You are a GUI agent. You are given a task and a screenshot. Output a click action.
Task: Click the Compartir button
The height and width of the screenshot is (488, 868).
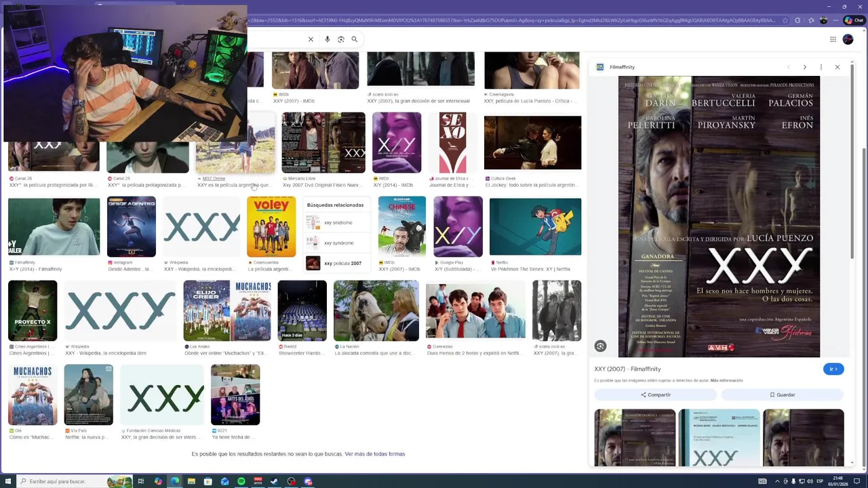pyautogui.click(x=655, y=394)
